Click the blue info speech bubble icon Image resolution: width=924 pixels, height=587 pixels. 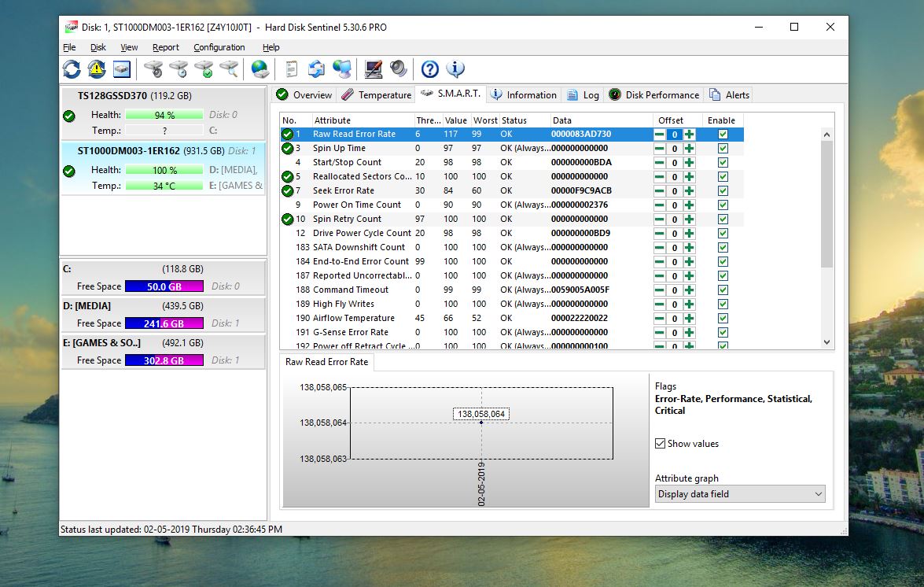pyautogui.click(x=455, y=69)
